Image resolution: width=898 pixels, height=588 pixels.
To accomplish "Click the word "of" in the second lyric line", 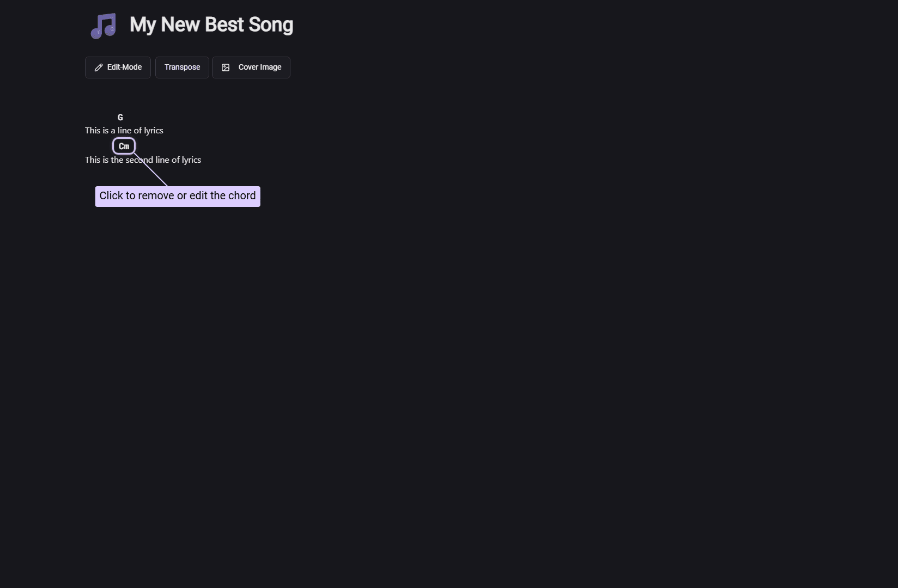I will tap(175, 160).
